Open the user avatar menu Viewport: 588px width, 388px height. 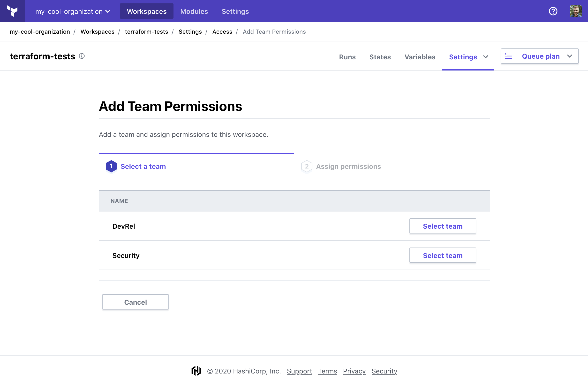click(576, 11)
